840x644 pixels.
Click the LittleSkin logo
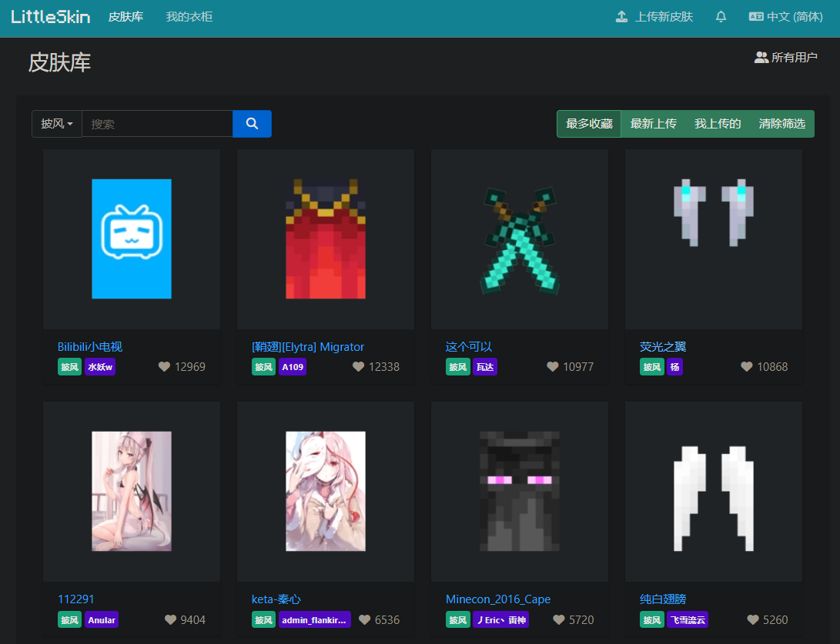click(51, 17)
